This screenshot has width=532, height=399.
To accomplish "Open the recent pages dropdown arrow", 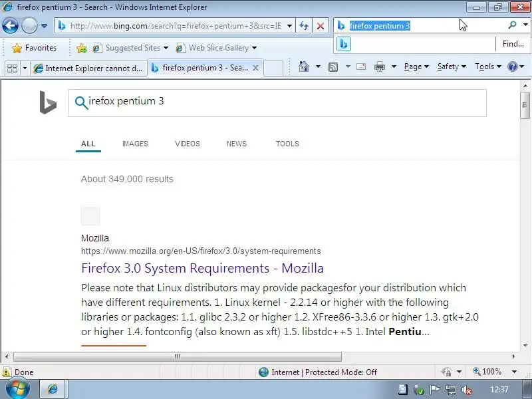I will point(44,26).
